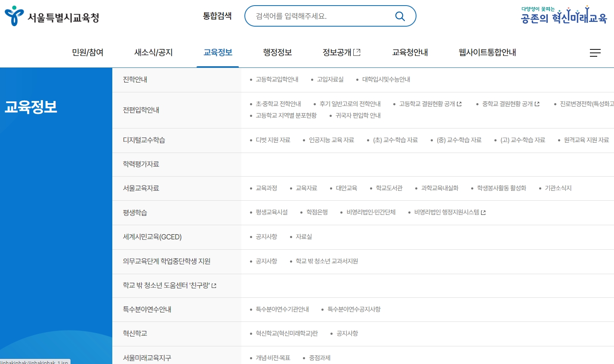The height and width of the screenshot is (364, 614).
Task: Open the 평생교육시설 link
Action: (272, 212)
